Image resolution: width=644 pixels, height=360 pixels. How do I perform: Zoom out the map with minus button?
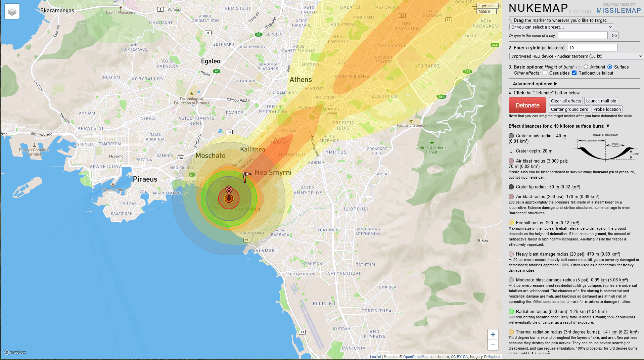pyautogui.click(x=493, y=345)
